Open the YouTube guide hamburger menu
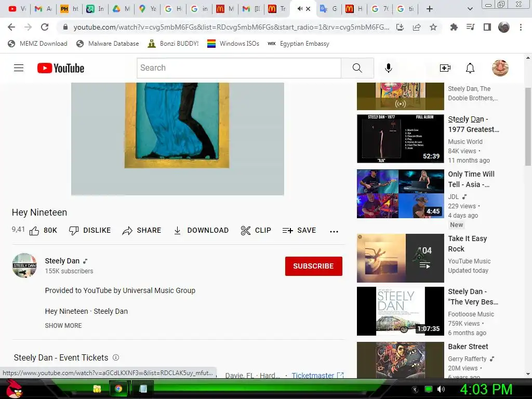Viewport: 532px width, 399px height. (x=19, y=68)
